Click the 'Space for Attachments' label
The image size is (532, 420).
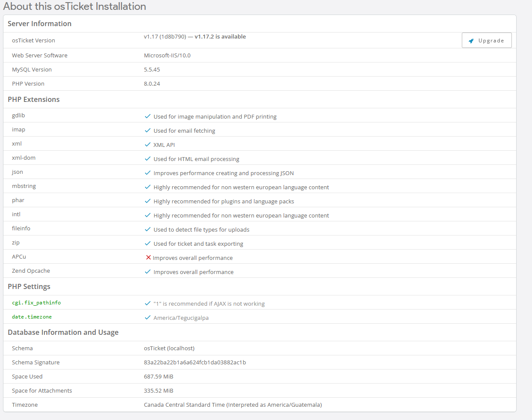[42, 391]
